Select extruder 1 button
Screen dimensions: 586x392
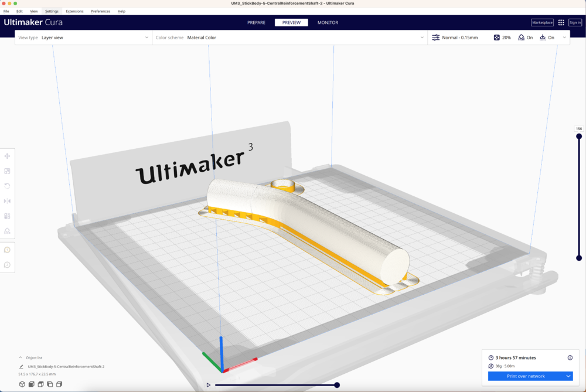7,250
